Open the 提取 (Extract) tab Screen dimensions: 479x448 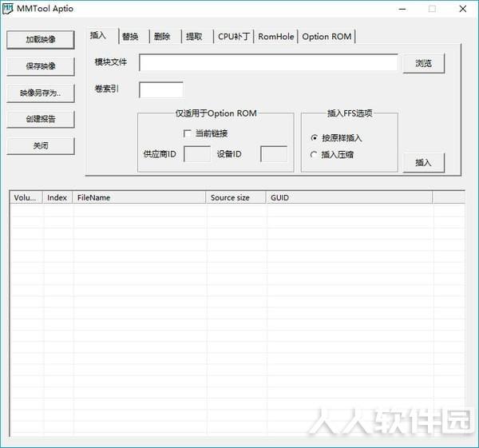coord(197,37)
